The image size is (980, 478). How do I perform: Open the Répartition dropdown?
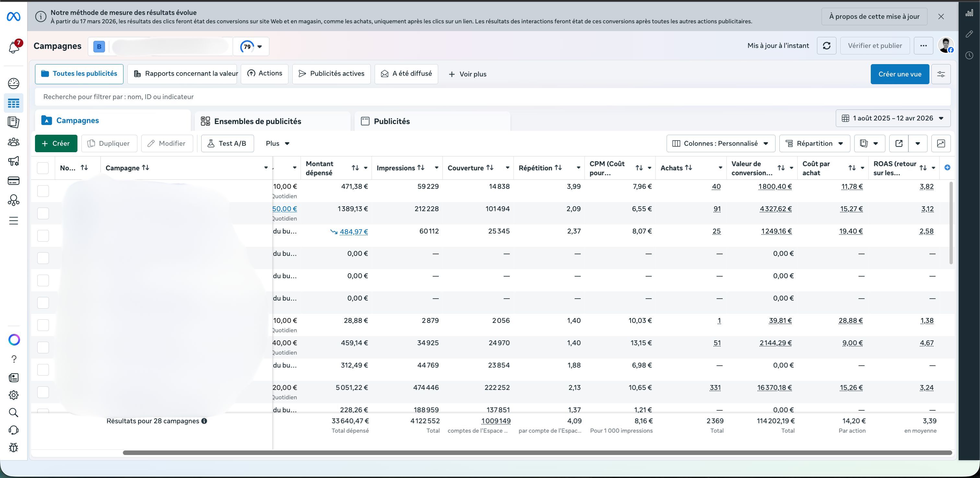(x=814, y=143)
